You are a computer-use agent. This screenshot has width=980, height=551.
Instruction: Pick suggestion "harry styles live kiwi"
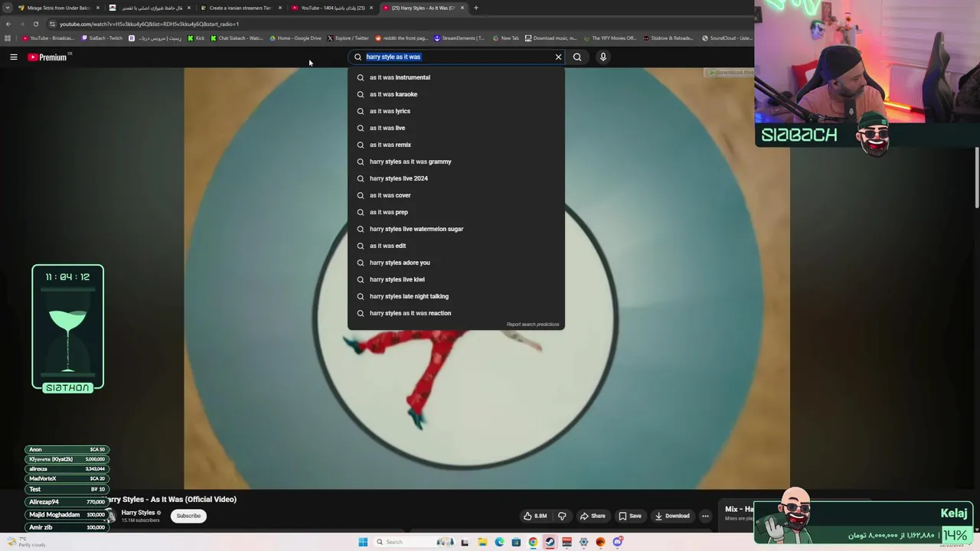point(456,279)
